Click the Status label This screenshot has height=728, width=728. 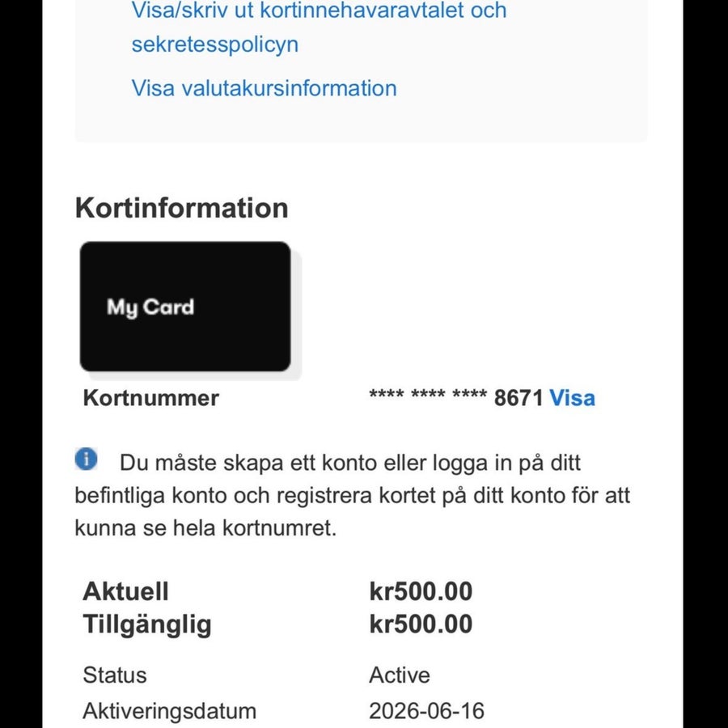115,675
